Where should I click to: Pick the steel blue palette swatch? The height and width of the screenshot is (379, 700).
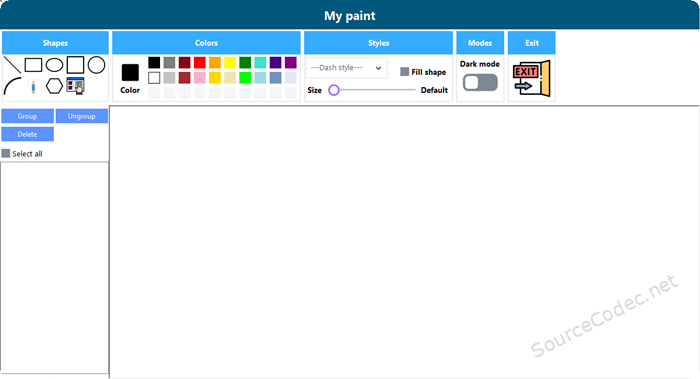pos(275,78)
